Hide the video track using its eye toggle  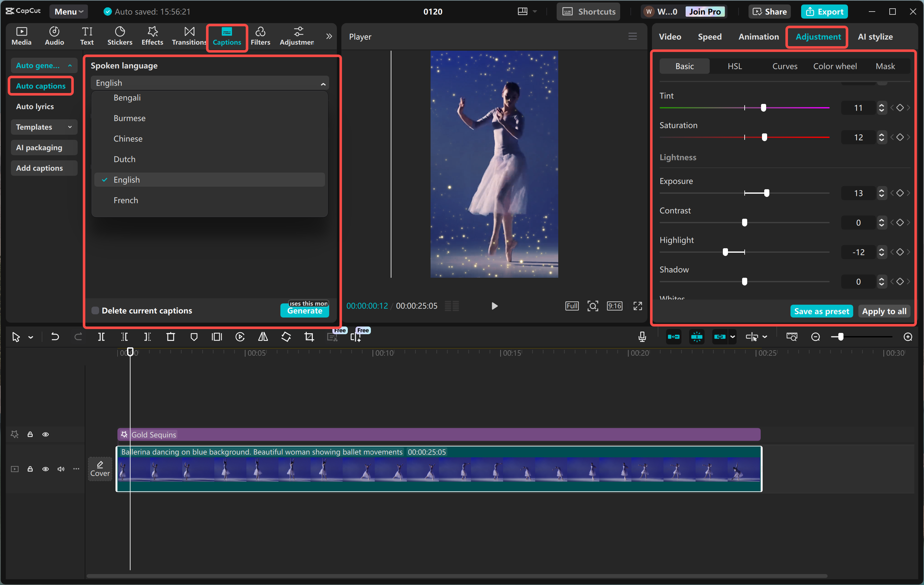(x=46, y=469)
